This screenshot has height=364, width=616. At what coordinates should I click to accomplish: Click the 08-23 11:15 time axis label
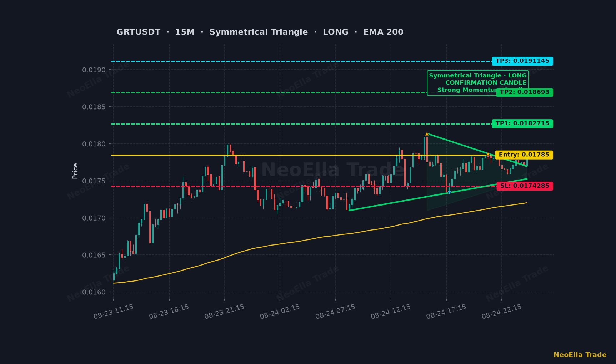click(114, 312)
